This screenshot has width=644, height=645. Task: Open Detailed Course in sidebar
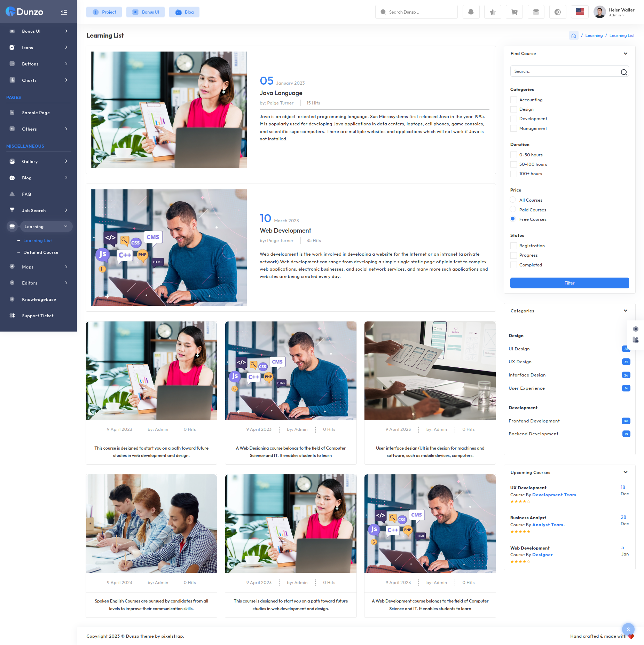tap(41, 252)
